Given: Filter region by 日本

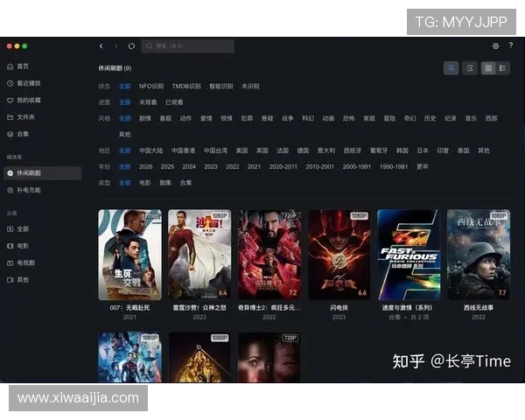Looking at the screenshot, I should click(x=423, y=150).
